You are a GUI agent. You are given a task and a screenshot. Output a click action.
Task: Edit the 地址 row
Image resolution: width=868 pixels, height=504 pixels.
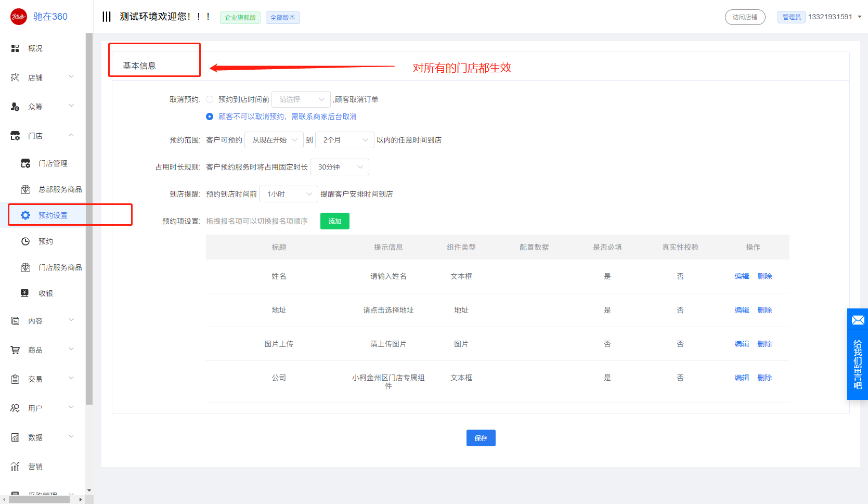tap(742, 310)
